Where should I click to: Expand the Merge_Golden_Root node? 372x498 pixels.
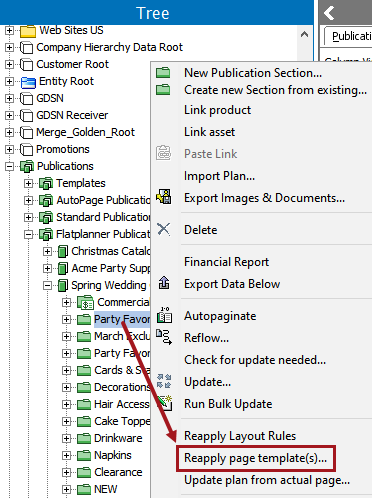9,133
